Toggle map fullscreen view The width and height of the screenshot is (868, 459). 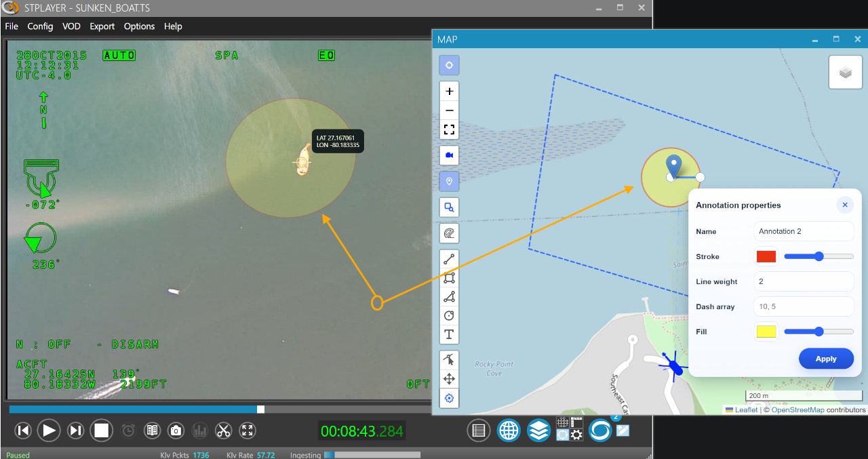(x=449, y=129)
